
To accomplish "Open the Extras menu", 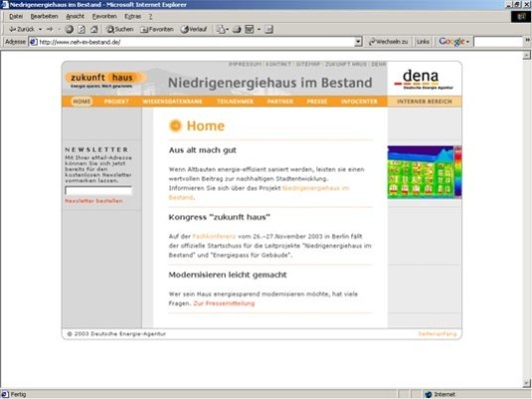I will click(133, 16).
